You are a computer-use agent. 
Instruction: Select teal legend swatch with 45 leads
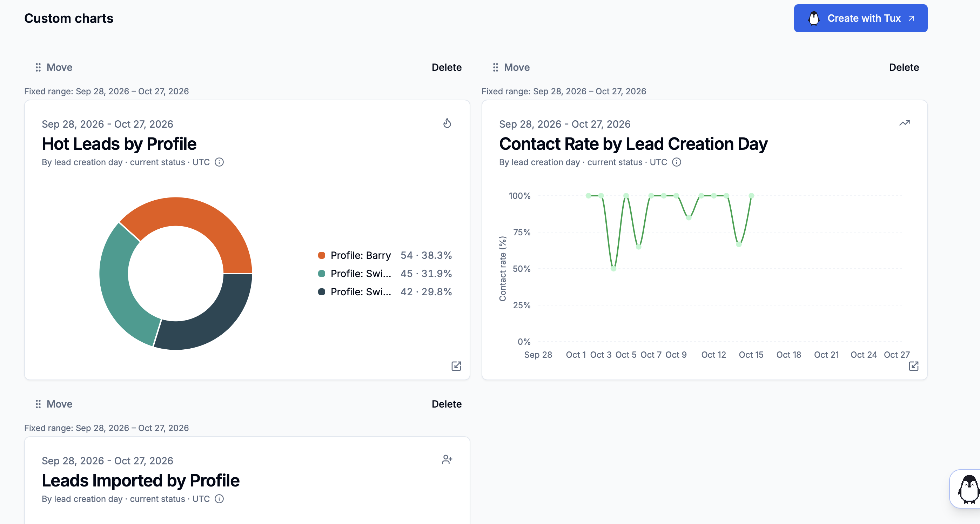point(322,274)
